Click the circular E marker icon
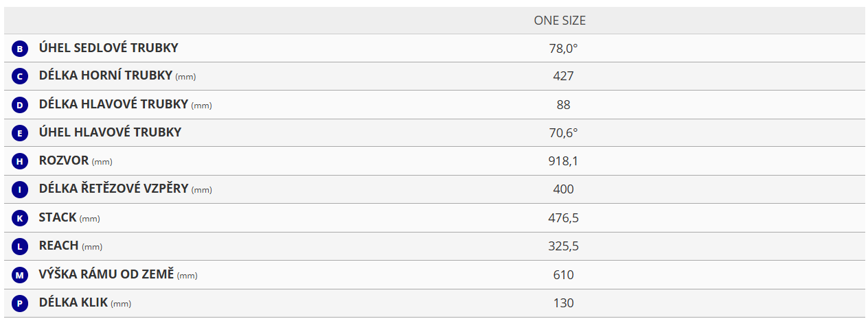 tap(20, 133)
